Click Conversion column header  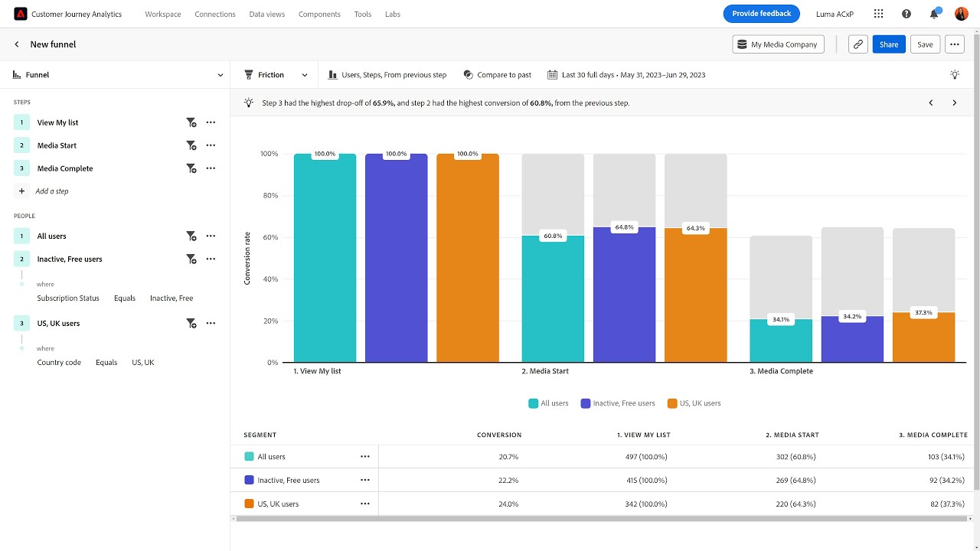499,435
